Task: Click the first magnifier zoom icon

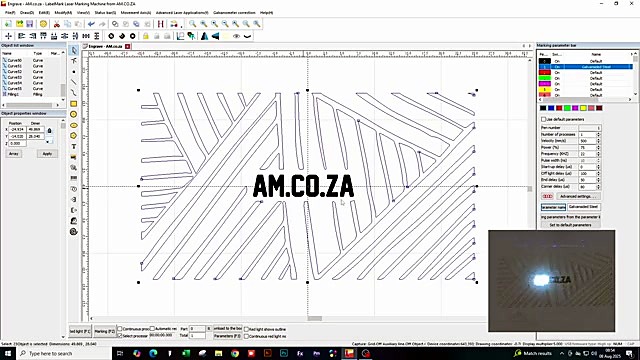Action: 193,24
